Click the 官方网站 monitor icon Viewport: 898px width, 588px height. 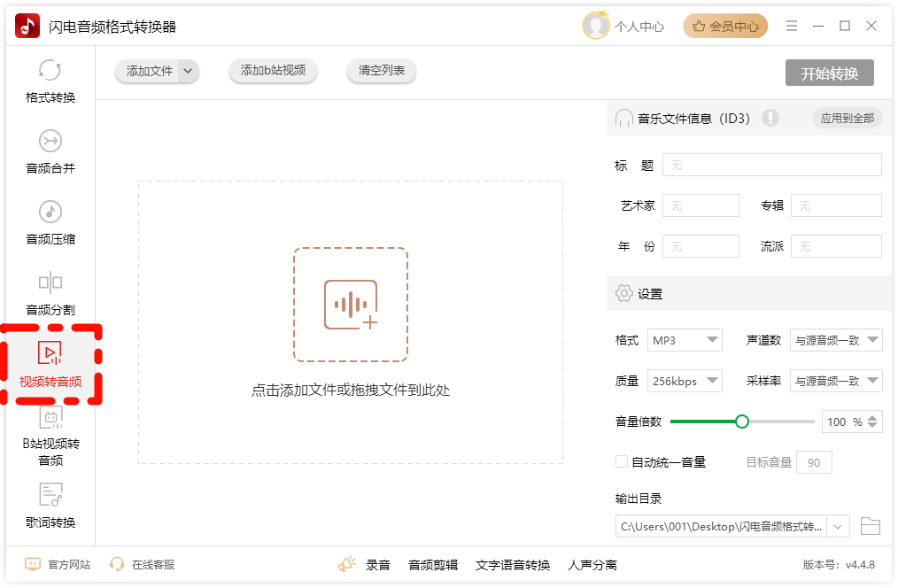pyautogui.click(x=33, y=564)
